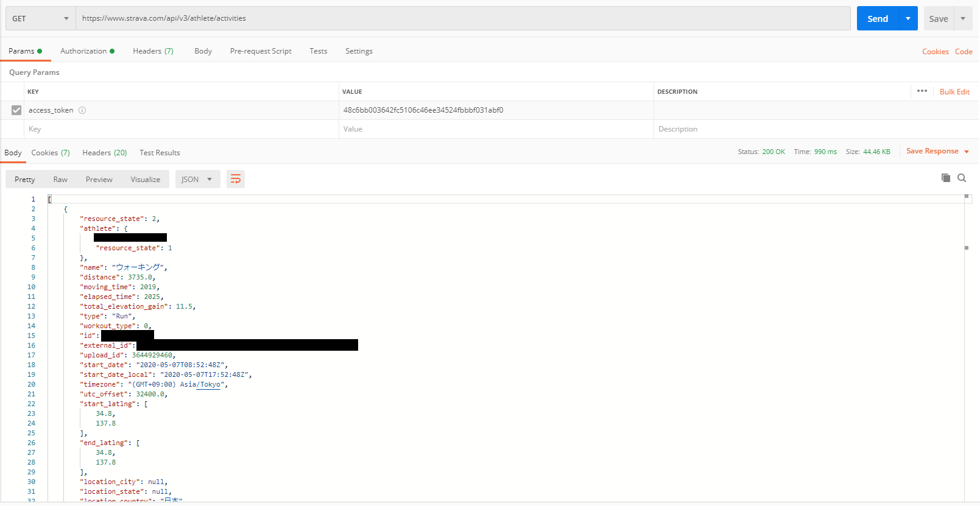The height and width of the screenshot is (506, 980).
Task: Click the "elapsed_time": 2025 line
Action: tap(121, 297)
